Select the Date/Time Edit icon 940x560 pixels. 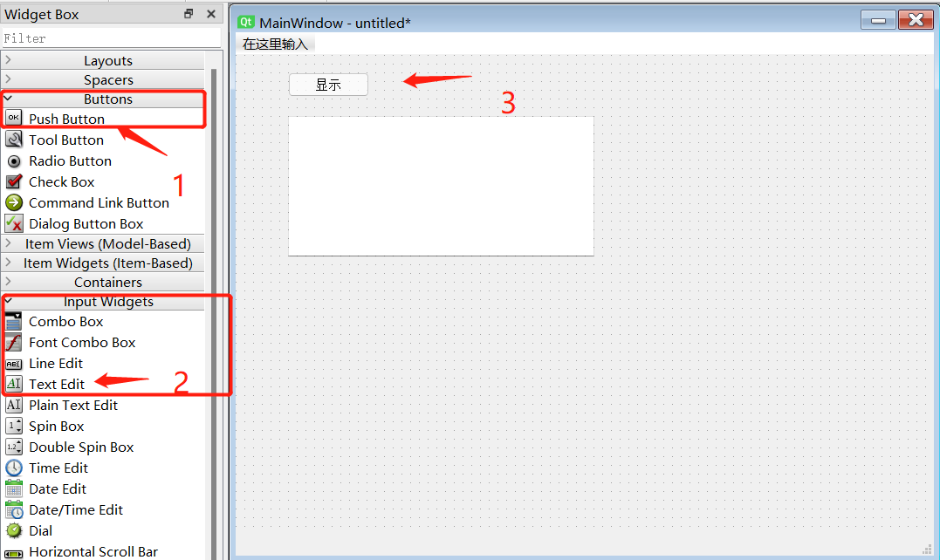tap(14, 509)
